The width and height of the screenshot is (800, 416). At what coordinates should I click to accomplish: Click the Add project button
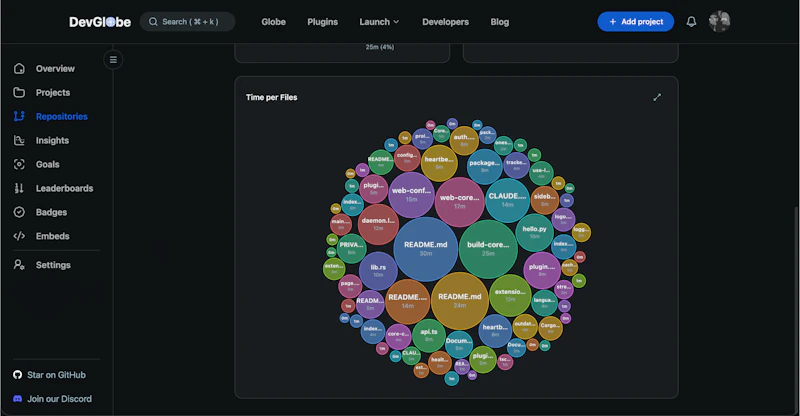pyautogui.click(x=636, y=21)
